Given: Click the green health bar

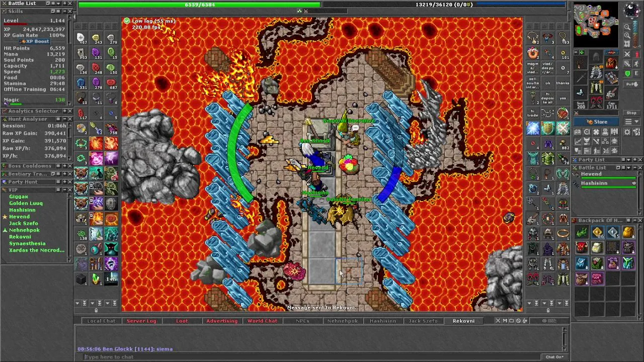Looking at the screenshot, I should pos(199,5).
